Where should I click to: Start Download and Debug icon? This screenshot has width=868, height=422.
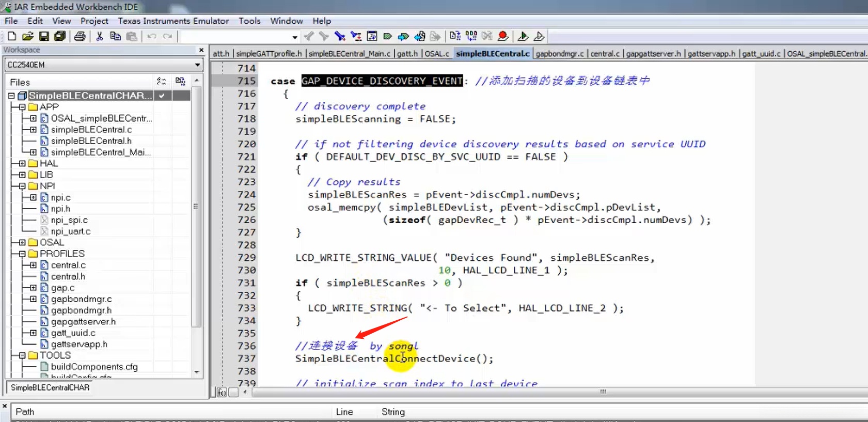coord(523,36)
